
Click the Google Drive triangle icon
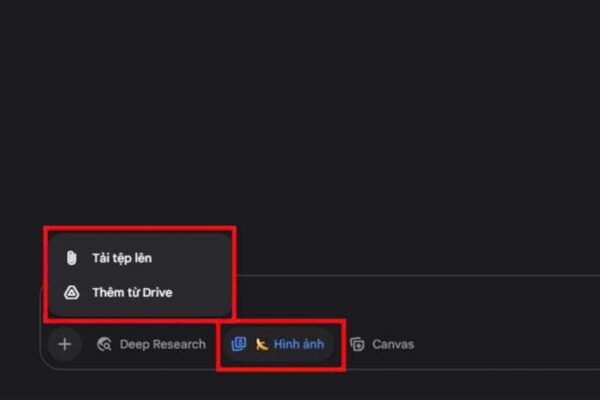(71, 294)
